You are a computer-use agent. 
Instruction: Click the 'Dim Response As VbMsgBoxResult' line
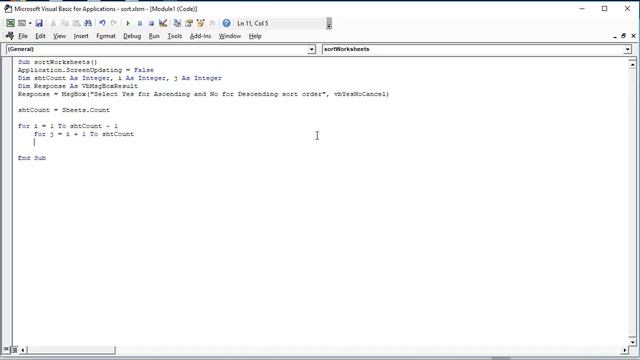78,86
